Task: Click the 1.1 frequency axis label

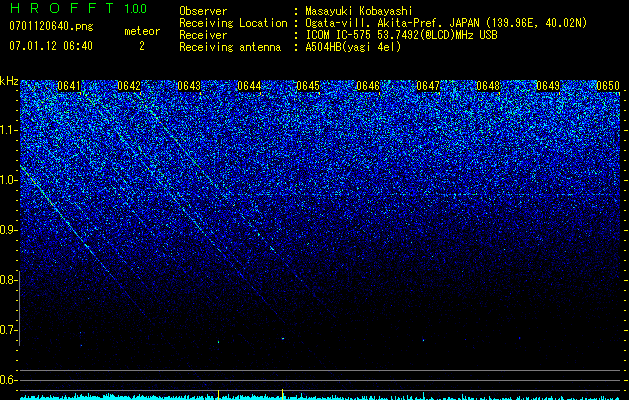Action: [9, 130]
